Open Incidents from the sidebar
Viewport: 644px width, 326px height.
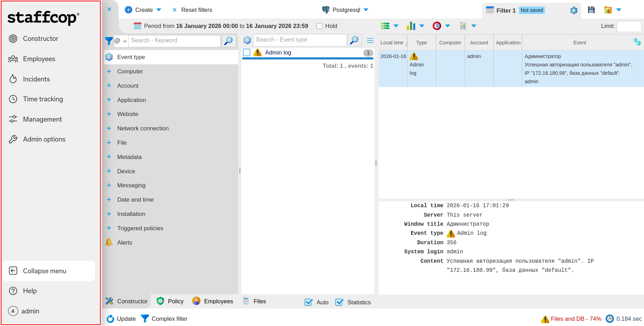tap(36, 79)
